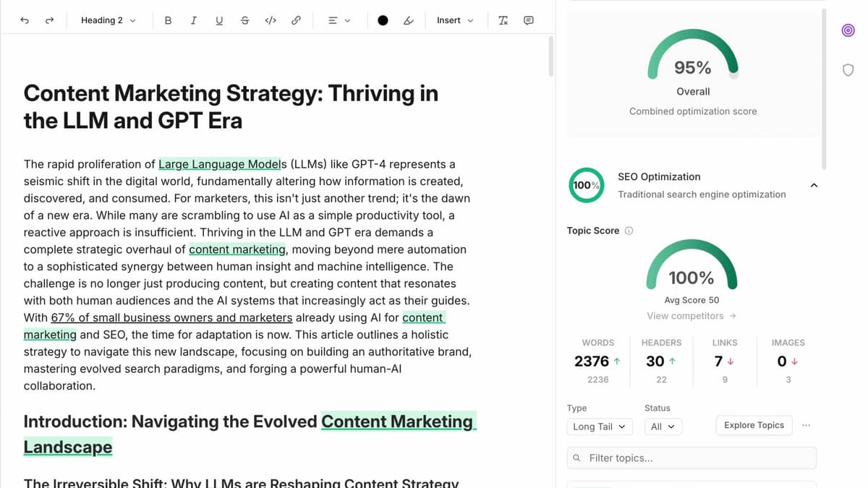
Task: Open the Insert menu
Action: [x=455, y=20]
